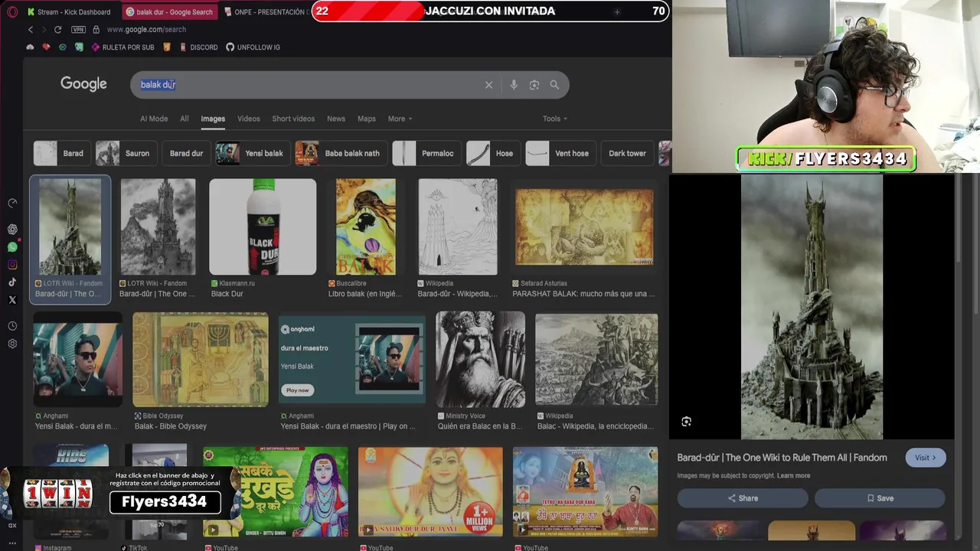Screen dimensions: 980x551
Task: Select the Hose suggestion chip
Action: coord(493,153)
